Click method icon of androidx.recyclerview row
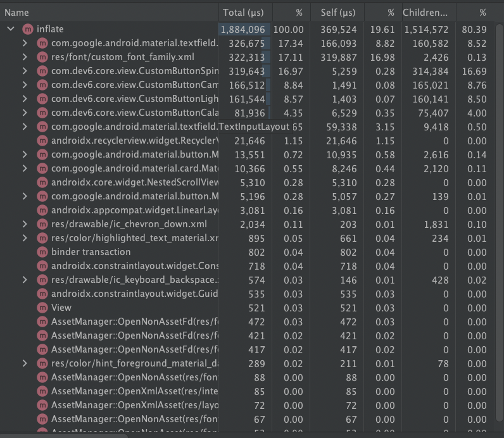 42,141
